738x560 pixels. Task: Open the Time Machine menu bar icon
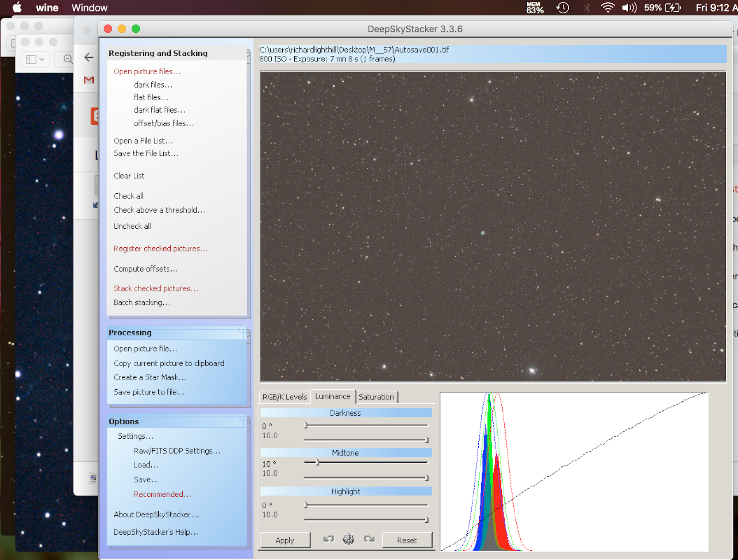point(563,8)
